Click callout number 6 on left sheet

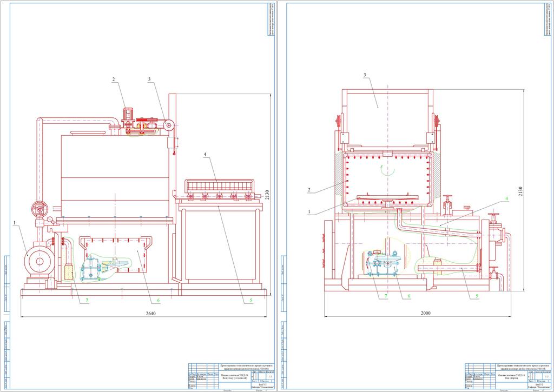point(159,301)
